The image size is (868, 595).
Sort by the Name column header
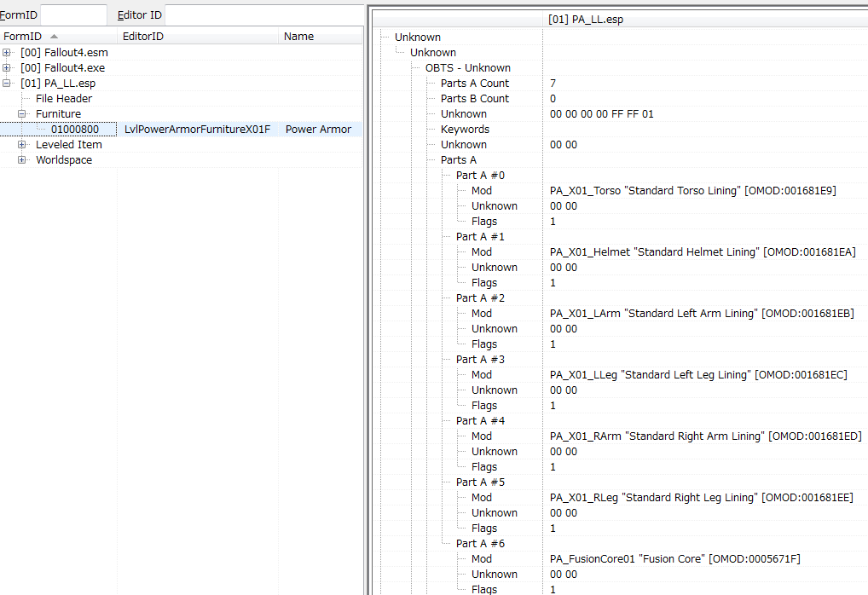[321, 36]
